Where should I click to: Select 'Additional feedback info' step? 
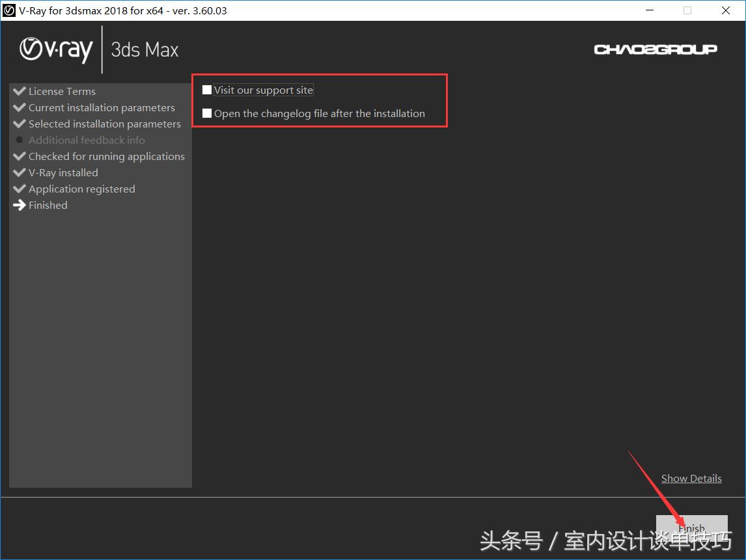(87, 140)
